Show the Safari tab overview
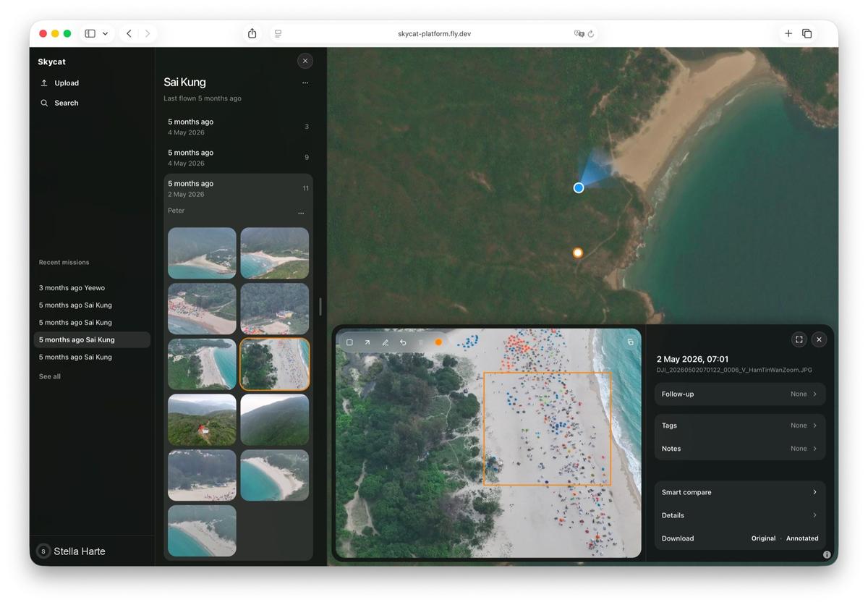Viewport: 868px width, 605px height. 807,33
